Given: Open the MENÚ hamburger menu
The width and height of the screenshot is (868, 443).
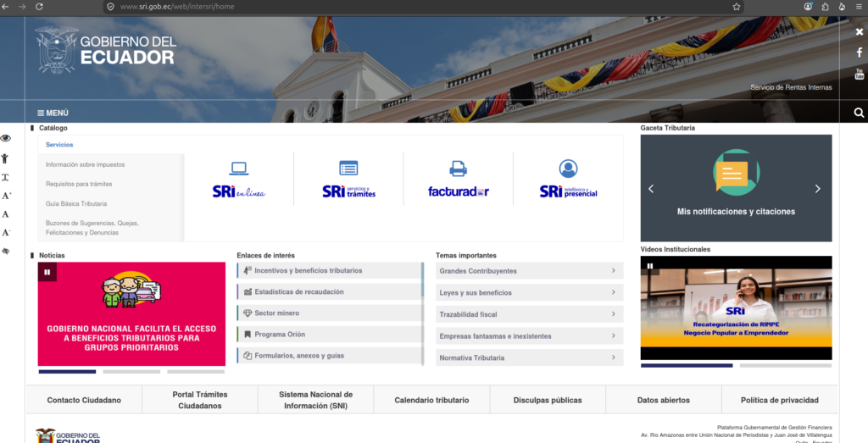Looking at the screenshot, I should [x=53, y=113].
